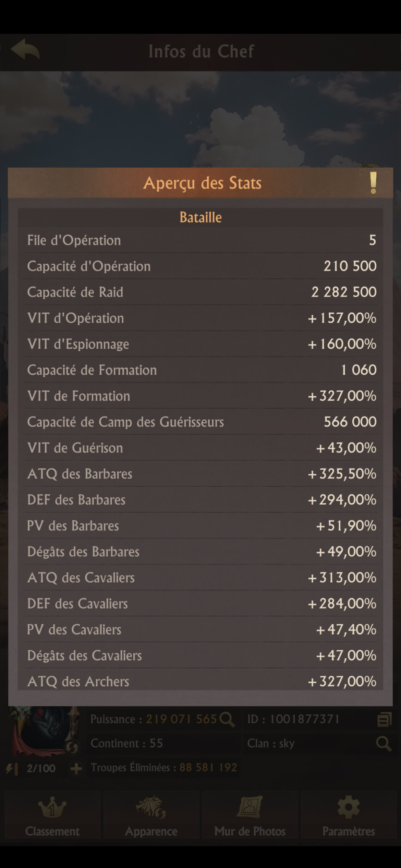Screen dimensions: 401x868
Task: Add stamina with the plus icon
Action: click(76, 768)
